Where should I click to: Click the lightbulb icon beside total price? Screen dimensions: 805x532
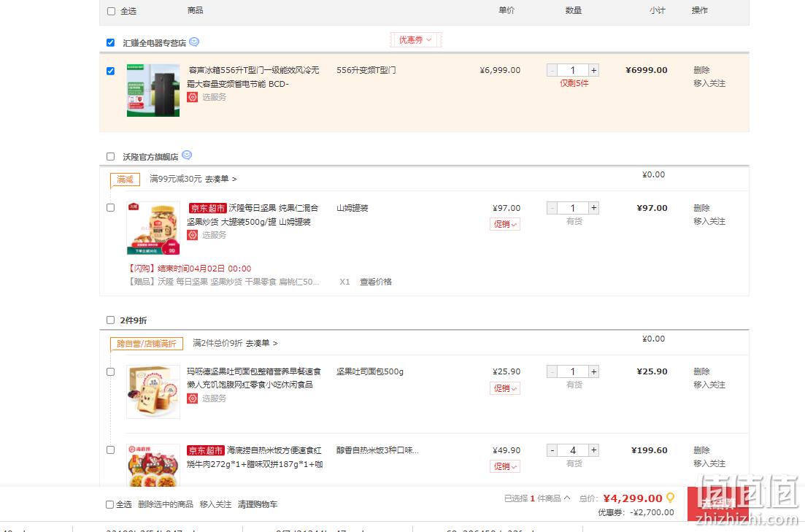[670, 498]
